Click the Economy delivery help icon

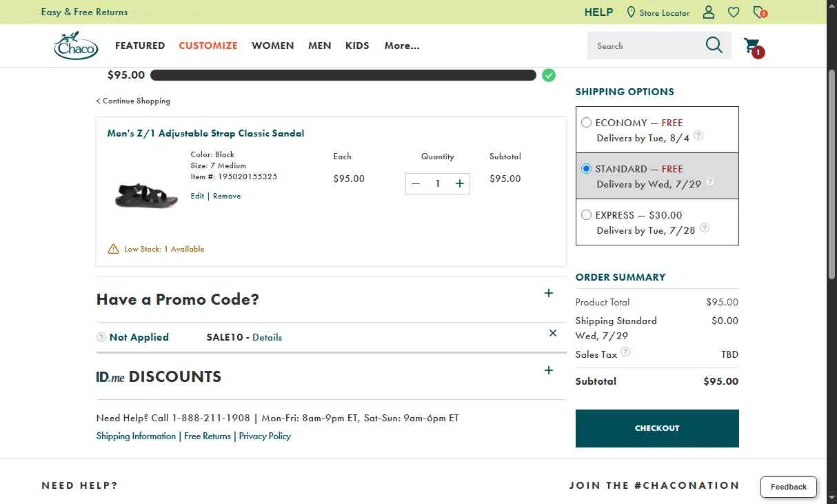click(698, 135)
